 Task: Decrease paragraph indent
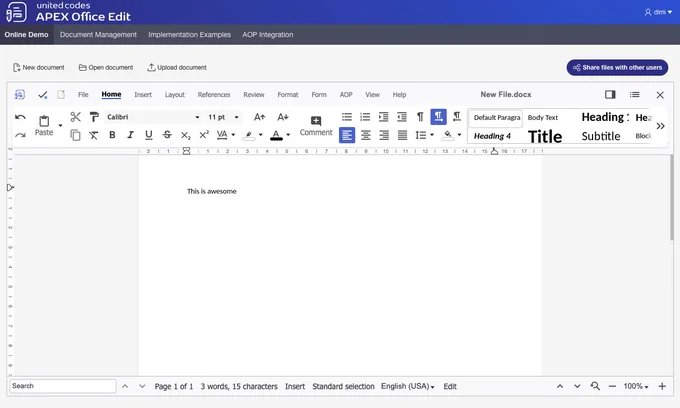tap(402, 117)
